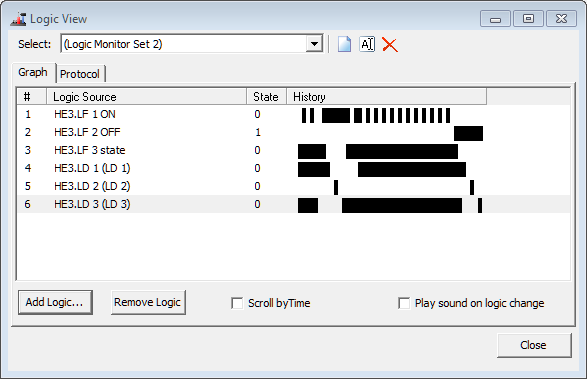The width and height of the screenshot is (587, 379).
Task: Click state value 1 of HE3.LF 2 OFF
Action: click(x=258, y=132)
